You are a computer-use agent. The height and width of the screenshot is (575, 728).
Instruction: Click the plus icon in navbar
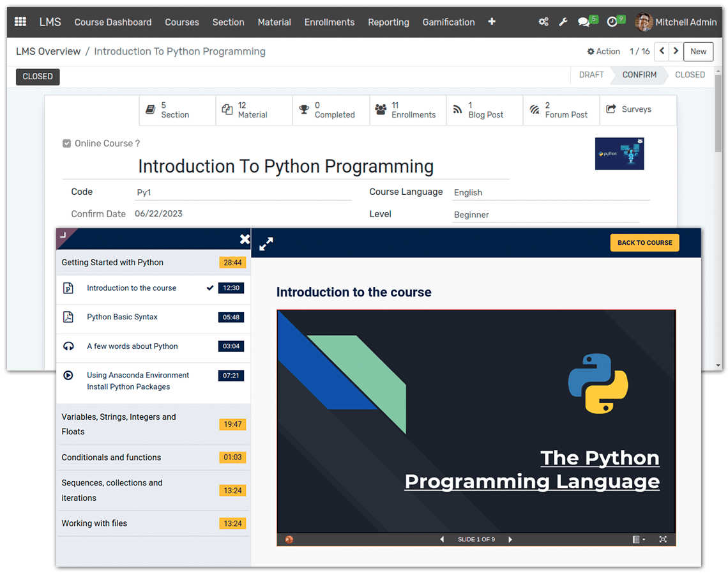492,22
